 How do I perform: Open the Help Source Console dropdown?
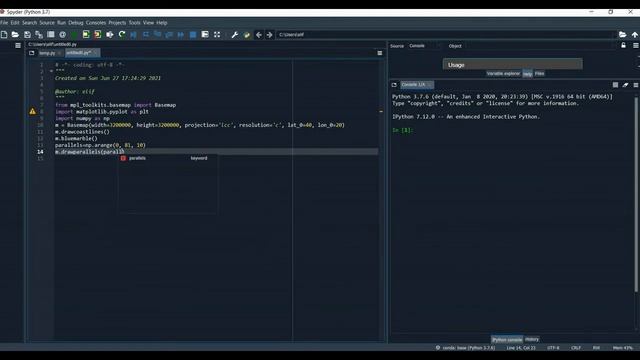(x=424, y=46)
